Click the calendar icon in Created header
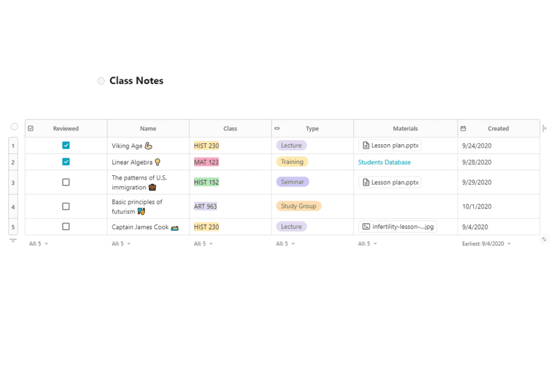The height and width of the screenshot is (392, 556). tap(463, 129)
